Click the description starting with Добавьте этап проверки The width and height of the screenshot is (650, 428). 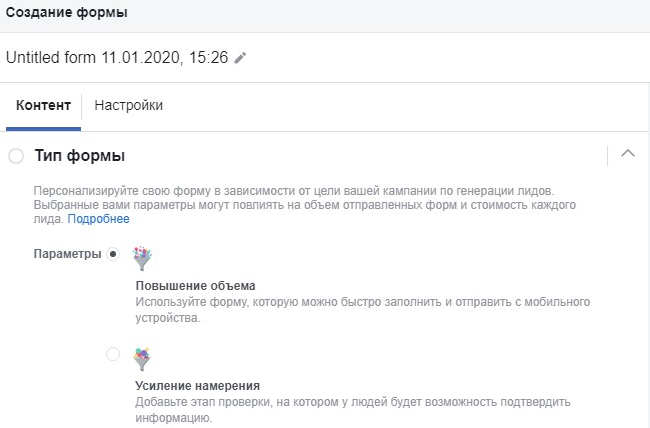click(x=353, y=410)
